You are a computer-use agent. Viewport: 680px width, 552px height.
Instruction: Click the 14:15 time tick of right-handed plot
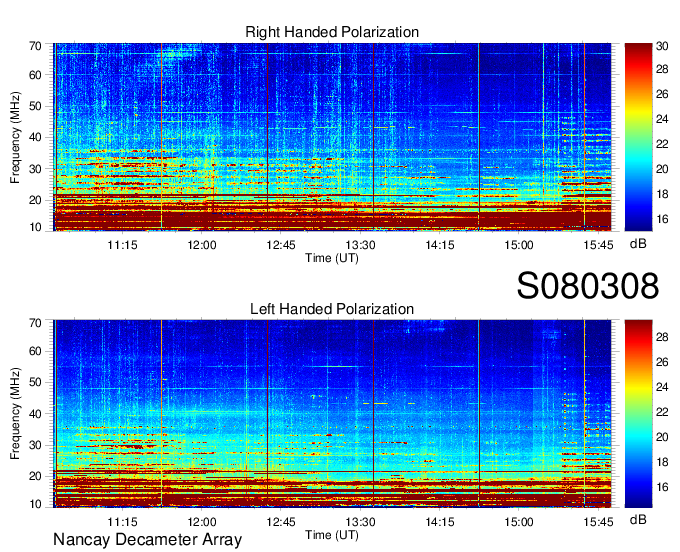click(x=440, y=245)
